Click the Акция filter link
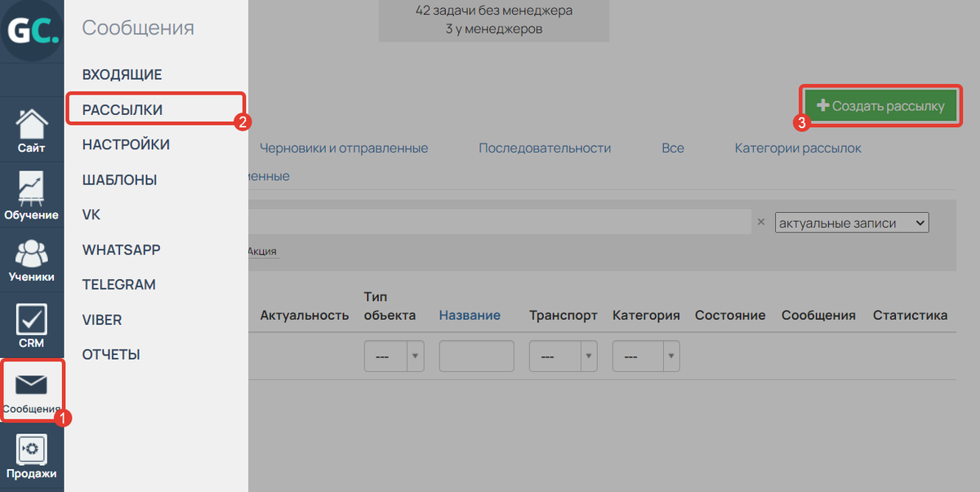 click(262, 252)
